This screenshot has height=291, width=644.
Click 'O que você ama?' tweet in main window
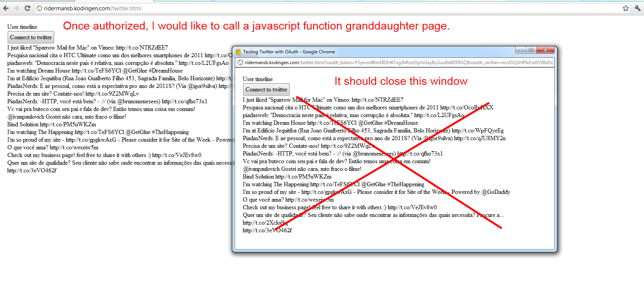click(53, 147)
